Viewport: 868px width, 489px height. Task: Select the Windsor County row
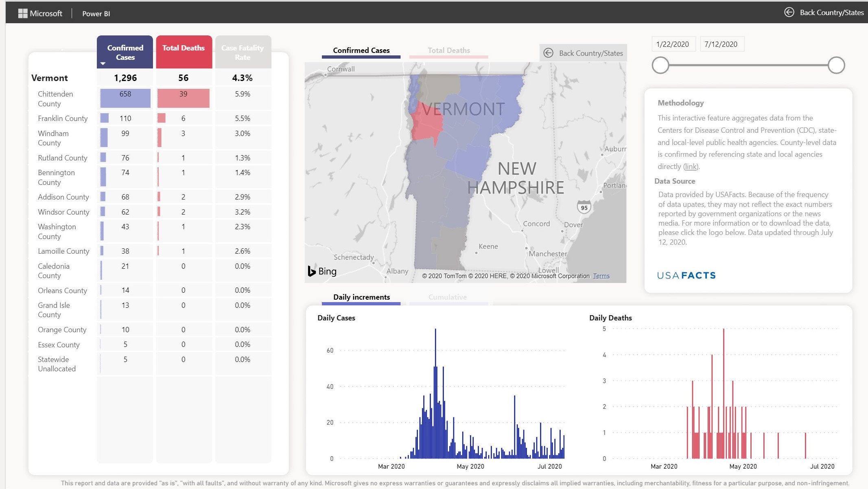tap(151, 212)
